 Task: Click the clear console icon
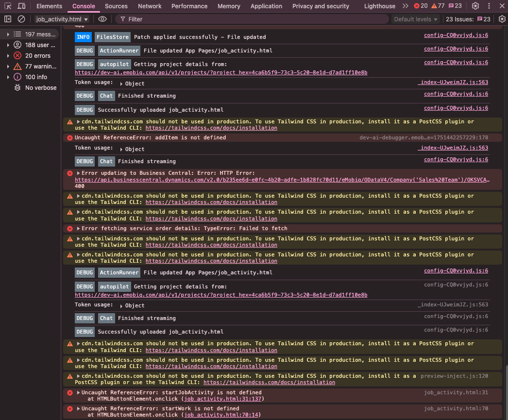[x=21, y=19]
